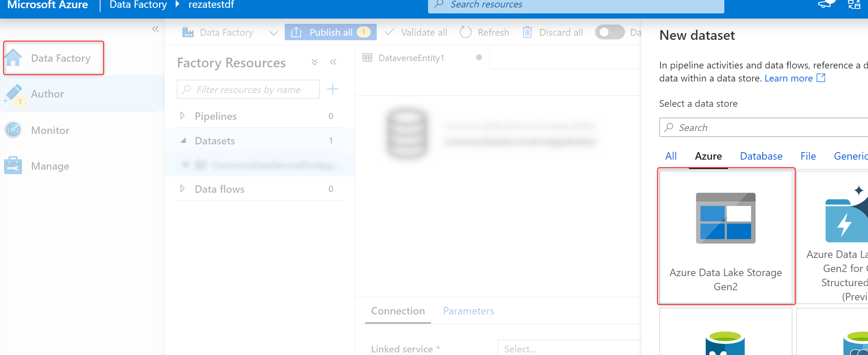Open the Search resources magnifier in top bar
The height and width of the screenshot is (355, 868).
[439, 4]
